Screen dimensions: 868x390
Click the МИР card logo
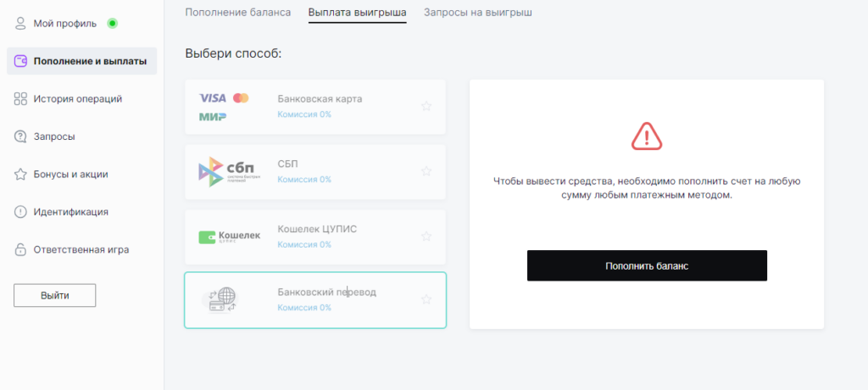(x=213, y=116)
